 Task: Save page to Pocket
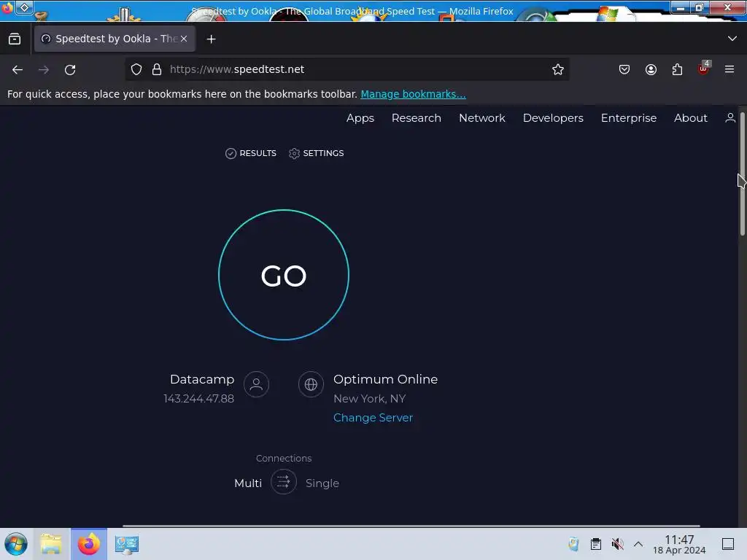(624, 69)
